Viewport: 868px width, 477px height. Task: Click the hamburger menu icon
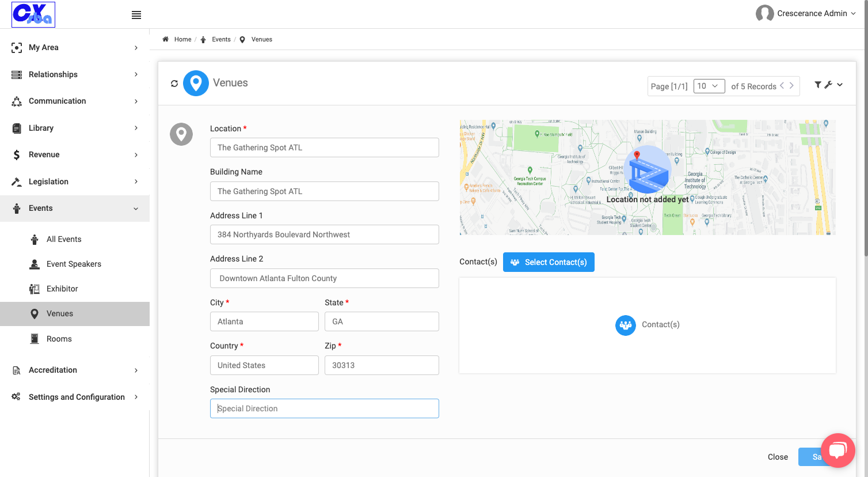(x=136, y=15)
